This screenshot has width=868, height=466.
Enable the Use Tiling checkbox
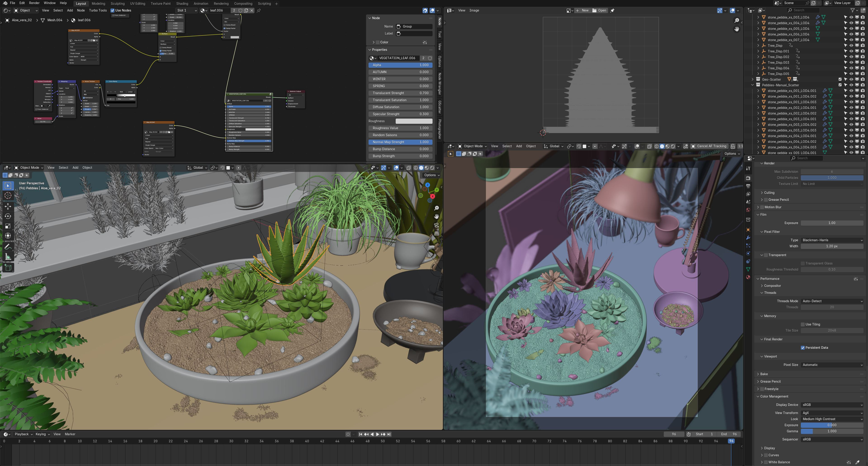click(x=803, y=324)
